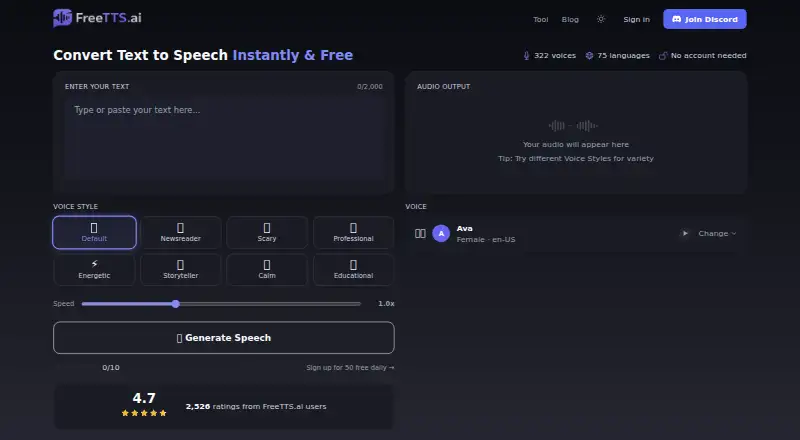Click the 322 voices label
This screenshot has width=800, height=440.
click(555, 56)
